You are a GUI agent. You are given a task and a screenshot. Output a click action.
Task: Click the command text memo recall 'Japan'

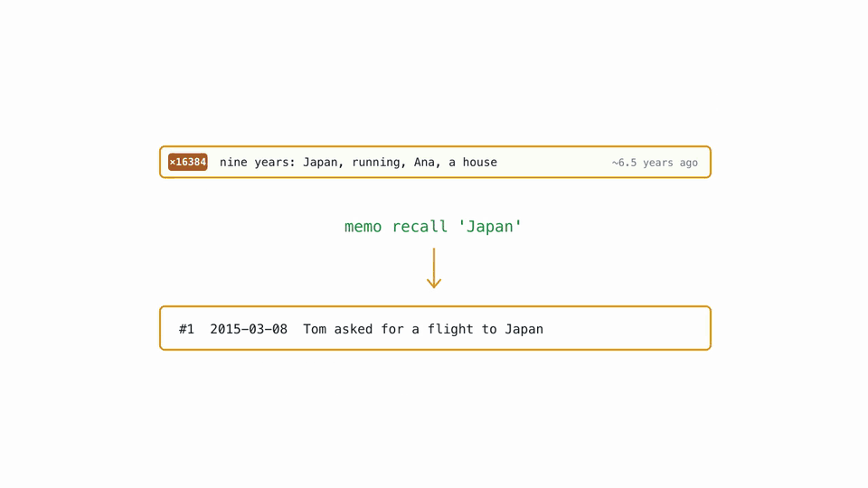433,227
